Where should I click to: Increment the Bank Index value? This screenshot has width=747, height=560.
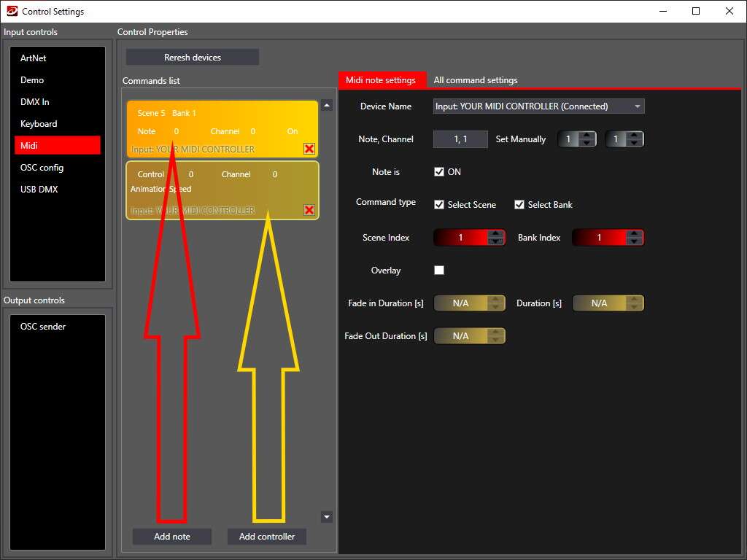pyautogui.click(x=633, y=233)
